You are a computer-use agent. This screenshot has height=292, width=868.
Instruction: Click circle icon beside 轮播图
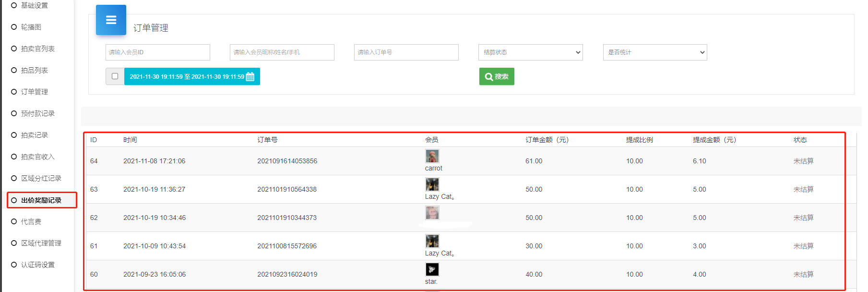[14, 27]
